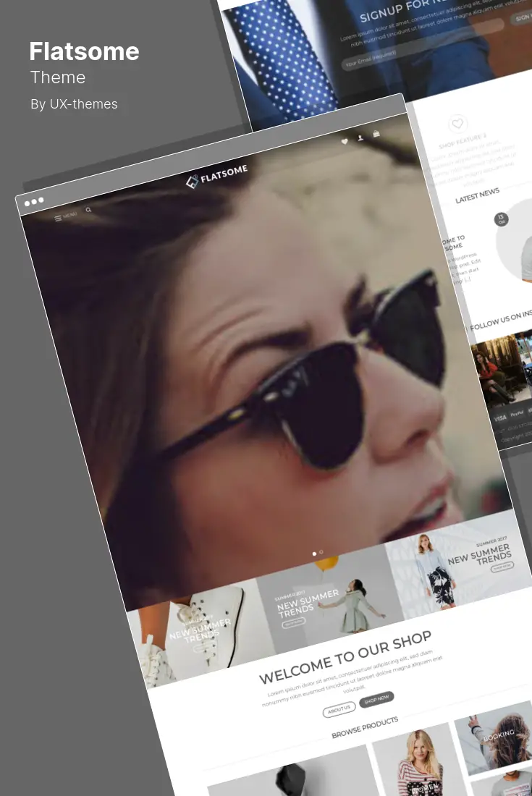Click the news date badge 13 Oct
This screenshot has width=532, height=796.
501,219
